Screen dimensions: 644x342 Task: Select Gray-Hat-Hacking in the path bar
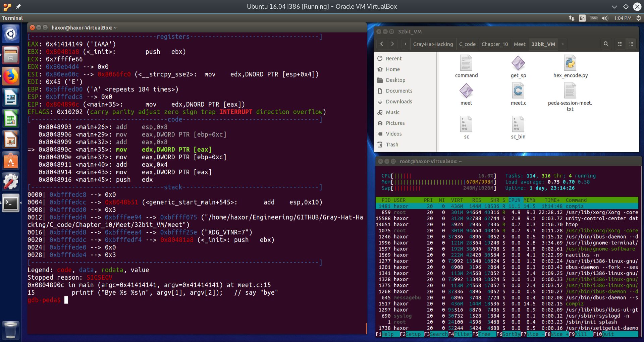pos(433,44)
